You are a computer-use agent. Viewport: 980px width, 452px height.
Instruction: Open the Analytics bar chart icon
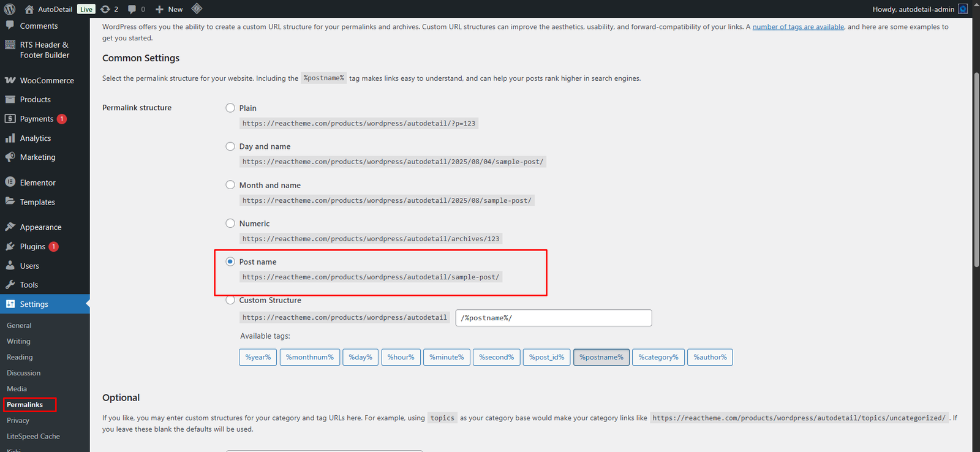pyautogui.click(x=10, y=138)
